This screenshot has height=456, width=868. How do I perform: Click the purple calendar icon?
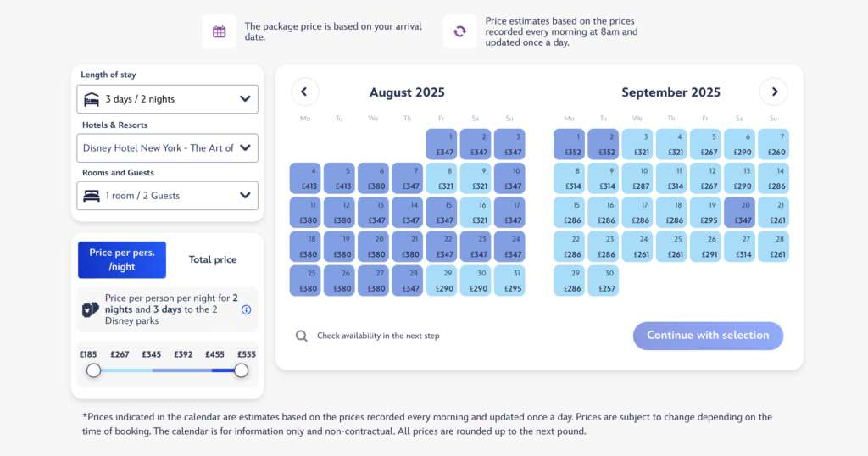pyautogui.click(x=220, y=31)
